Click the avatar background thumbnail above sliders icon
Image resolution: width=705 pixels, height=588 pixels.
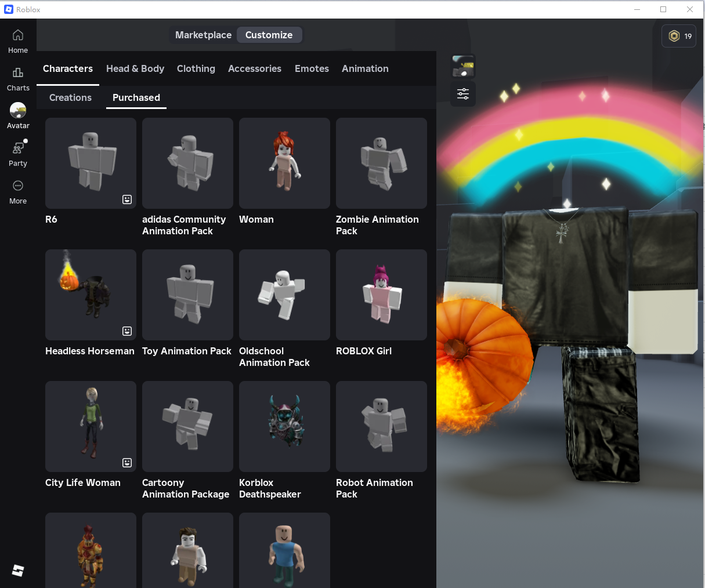coord(463,66)
